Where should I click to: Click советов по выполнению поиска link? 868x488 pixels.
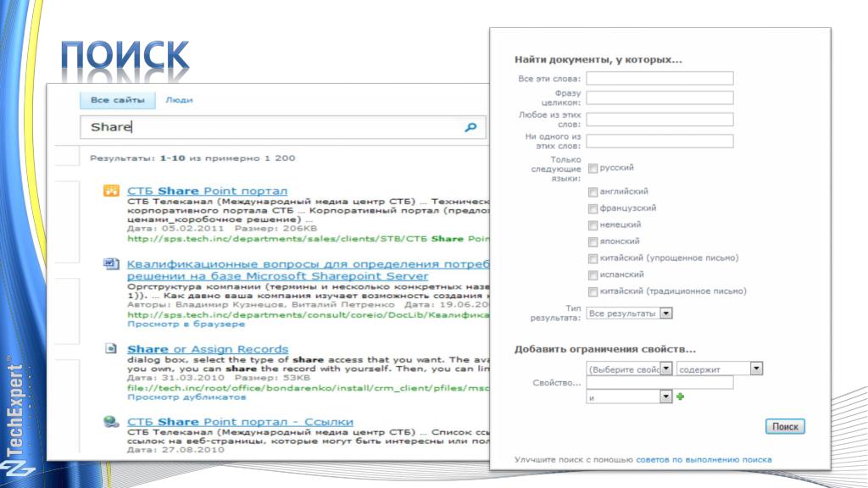(704, 459)
